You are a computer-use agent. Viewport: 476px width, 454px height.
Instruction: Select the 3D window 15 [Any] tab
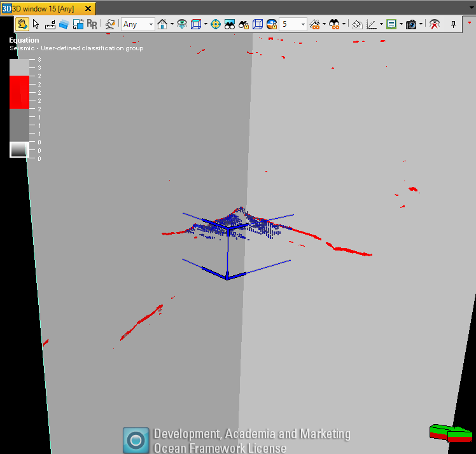tap(43, 8)
